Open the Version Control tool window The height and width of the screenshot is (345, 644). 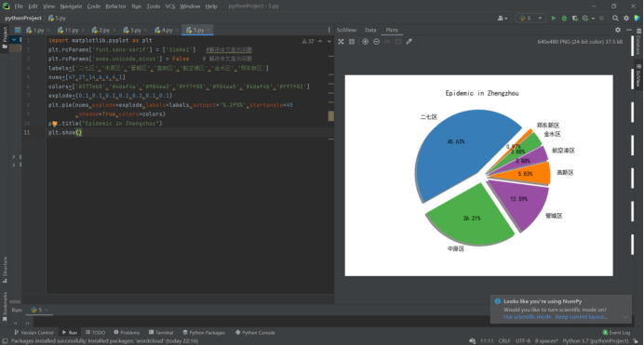coord(34,333)
